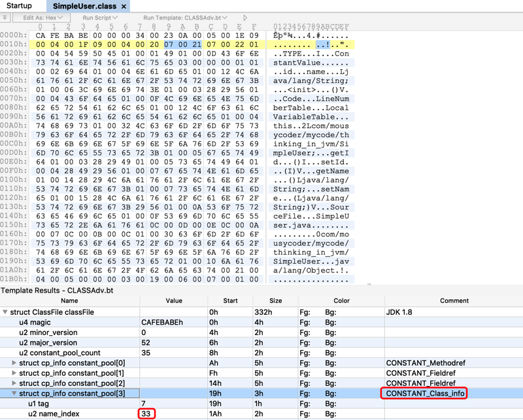Expand struct cp_info constant_pool[0]
Viewport: 523px width, 420px height.
tap(14, 363)
